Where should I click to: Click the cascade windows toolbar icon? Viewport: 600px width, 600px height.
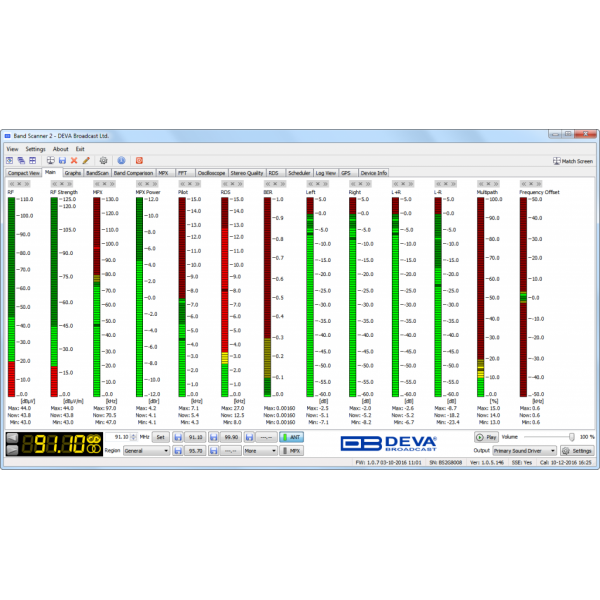pos(21,160)
